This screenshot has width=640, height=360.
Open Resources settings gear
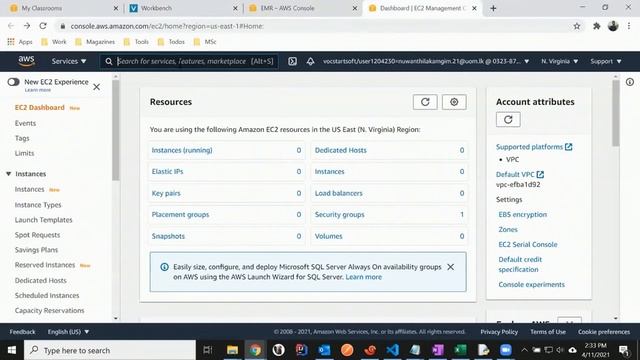(454, 102)
